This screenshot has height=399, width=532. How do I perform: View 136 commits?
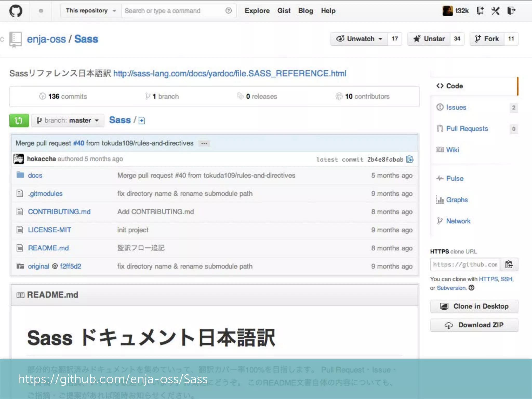tap(63, 96)
